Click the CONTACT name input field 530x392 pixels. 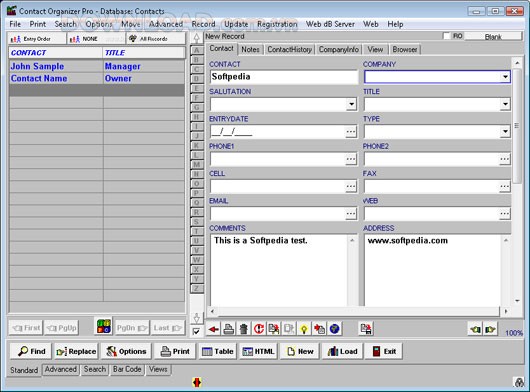click(x=283, y=77)
